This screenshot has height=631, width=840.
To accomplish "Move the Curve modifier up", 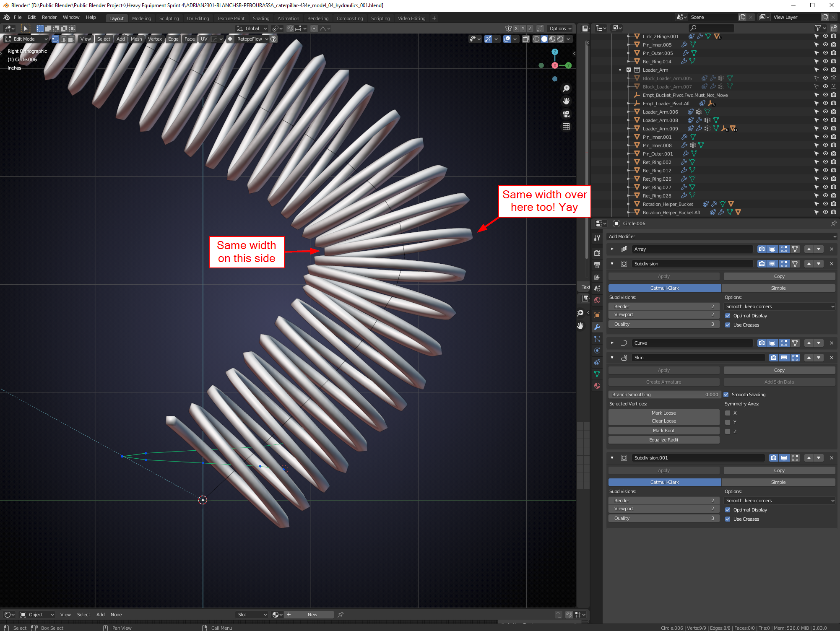I will [809, 343].
